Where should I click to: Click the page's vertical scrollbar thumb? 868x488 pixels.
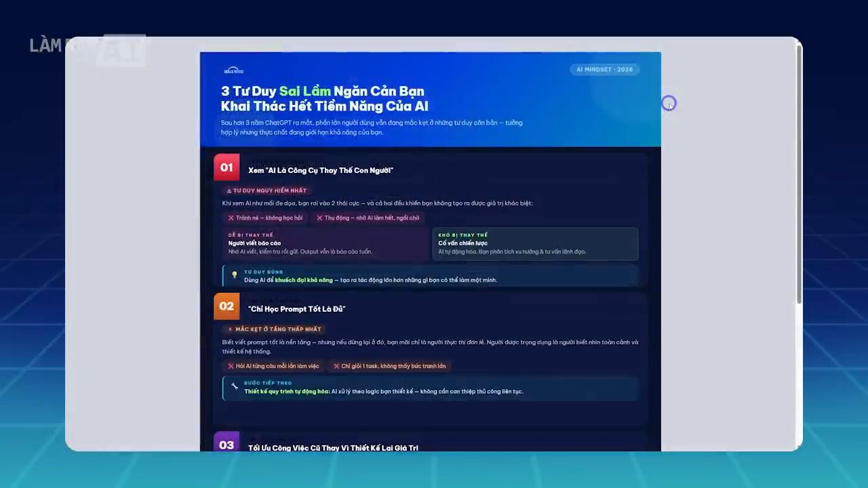800,173
